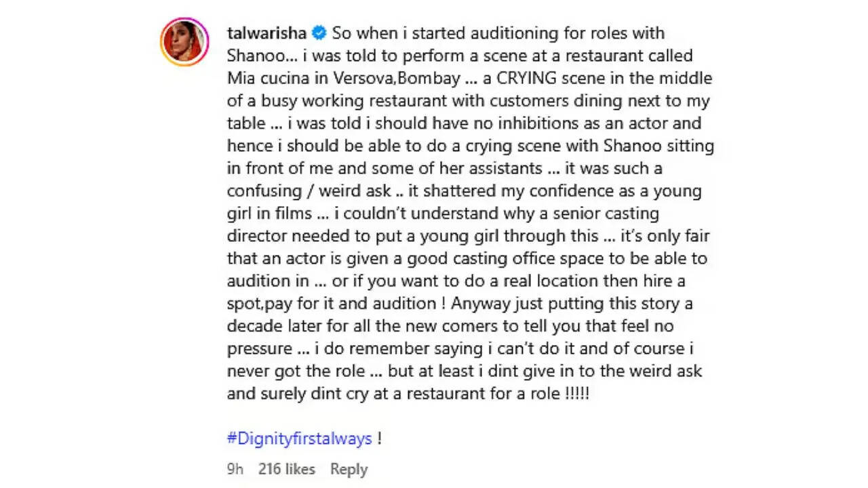
Task: View the 216 likes list
Action: pyautogui.click(x=286, y=469)
